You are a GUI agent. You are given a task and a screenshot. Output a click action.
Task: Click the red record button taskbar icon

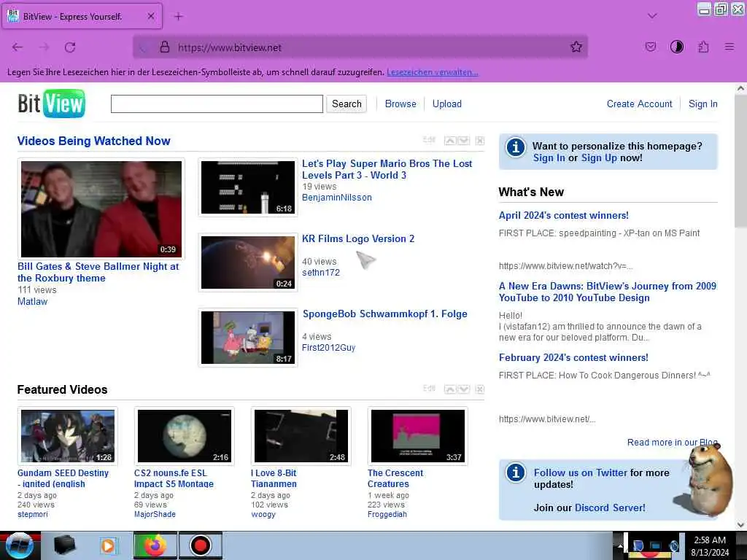200,545
